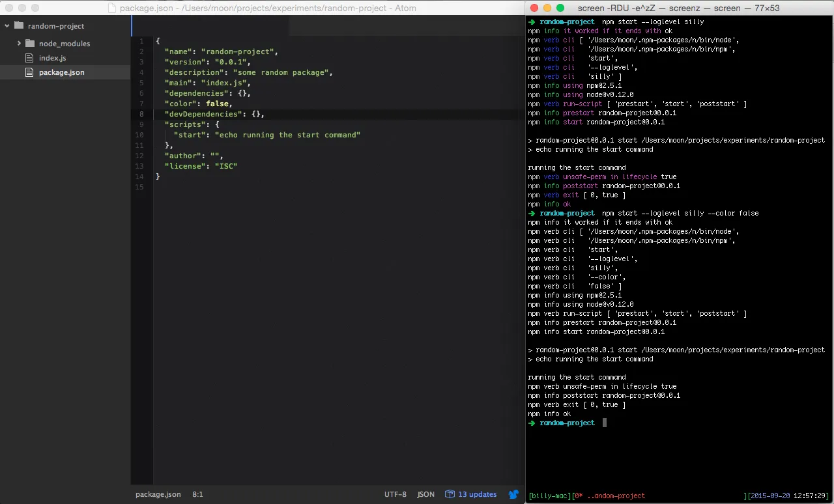Click the node_modules folder icon
This screenshot has width=834, height=504.
(30, 44)
